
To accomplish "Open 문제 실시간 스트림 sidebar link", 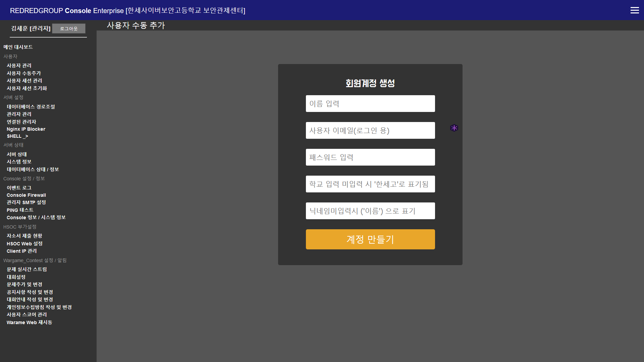I will pyautogui.click(x=27, y=269).
